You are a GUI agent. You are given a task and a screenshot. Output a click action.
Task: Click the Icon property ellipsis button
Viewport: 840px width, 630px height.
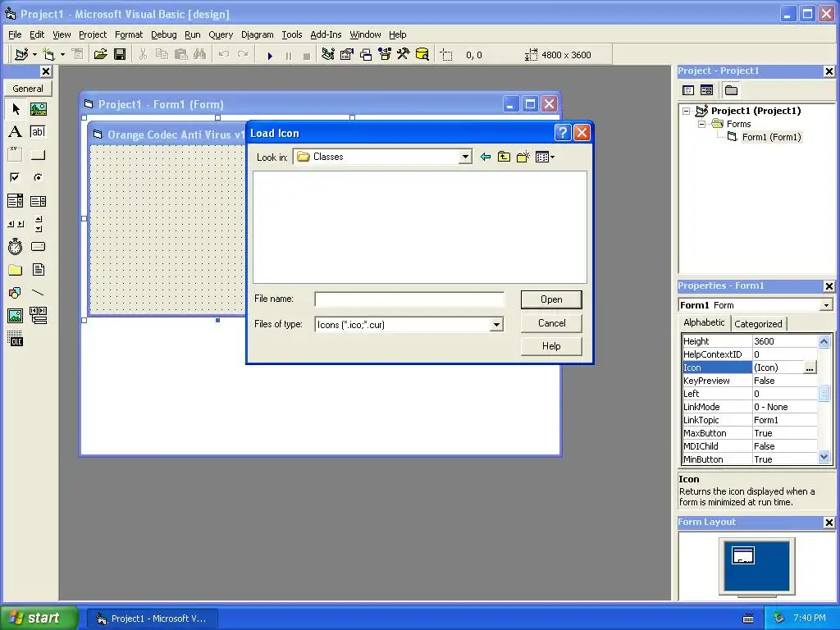(x=810, y=367)
